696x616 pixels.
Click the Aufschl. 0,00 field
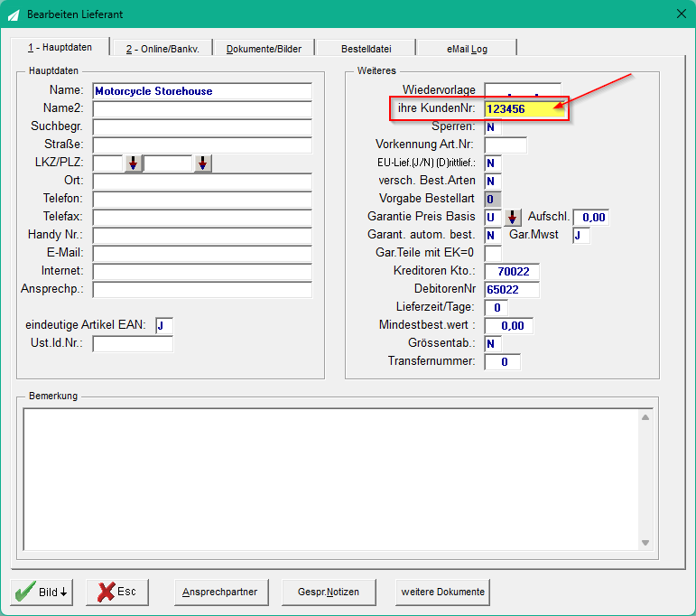coord(590,218)
